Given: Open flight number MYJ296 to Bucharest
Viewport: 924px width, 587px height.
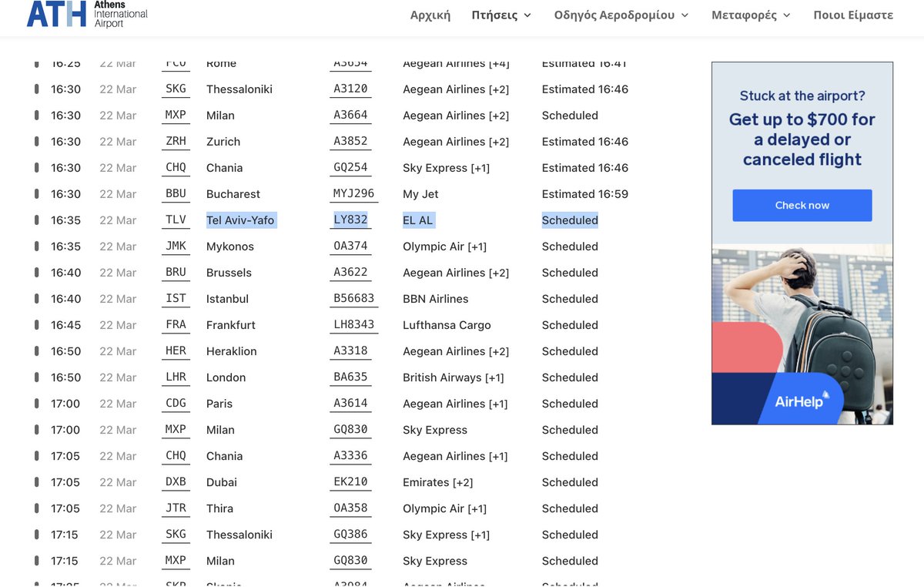Looking at the screenshot, I should point(353,194).
